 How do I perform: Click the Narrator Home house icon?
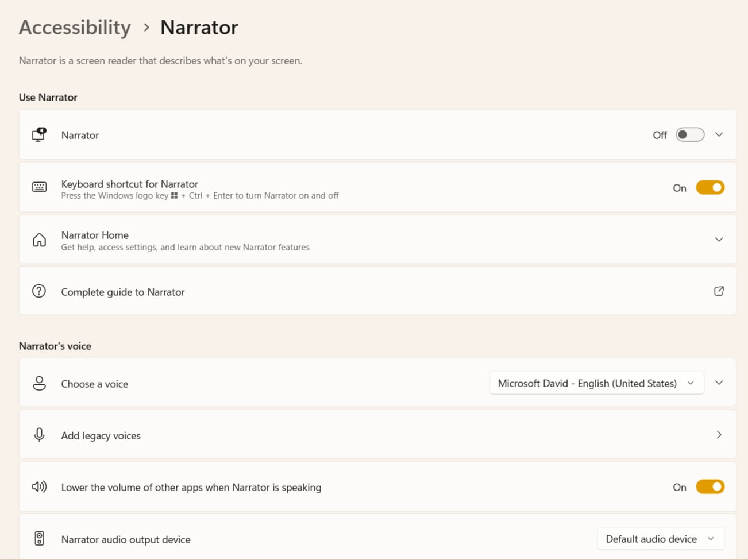tap(39, 240)
